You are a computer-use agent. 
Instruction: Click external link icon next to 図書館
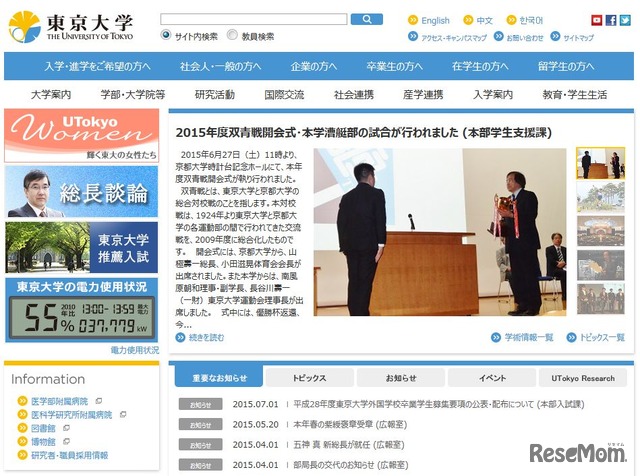66,428
